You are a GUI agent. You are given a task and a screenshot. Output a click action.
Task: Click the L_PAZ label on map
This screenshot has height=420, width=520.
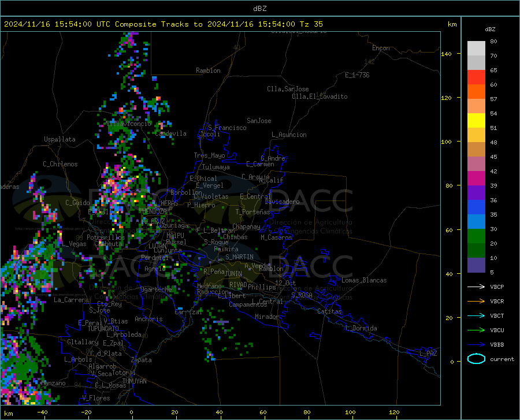pos(428,354)
